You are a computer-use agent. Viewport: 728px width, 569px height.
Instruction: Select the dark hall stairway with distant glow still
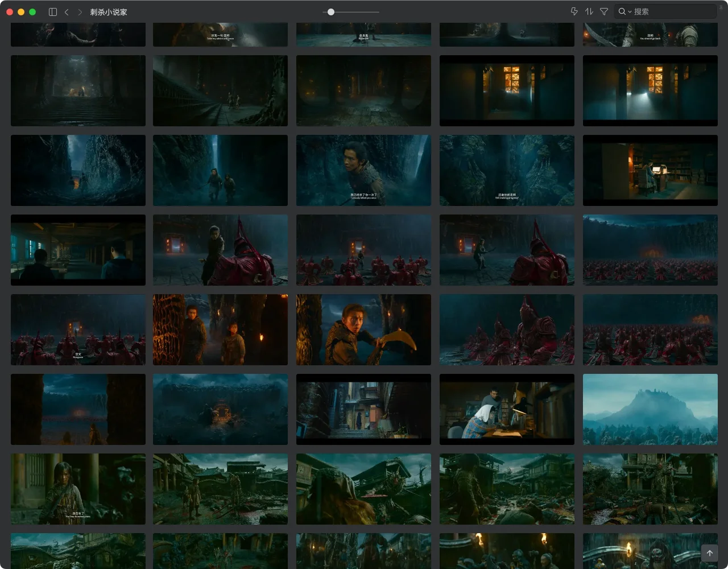(x=78, y=90)
